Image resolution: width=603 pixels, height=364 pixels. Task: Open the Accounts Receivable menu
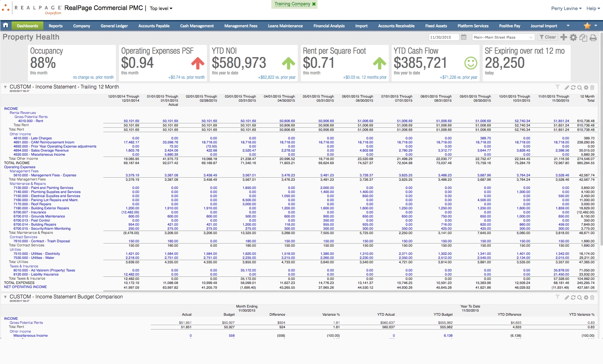(396, 26)
